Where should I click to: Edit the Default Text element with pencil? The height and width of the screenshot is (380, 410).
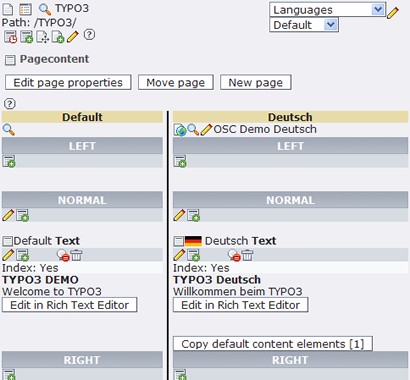(8, 255)
